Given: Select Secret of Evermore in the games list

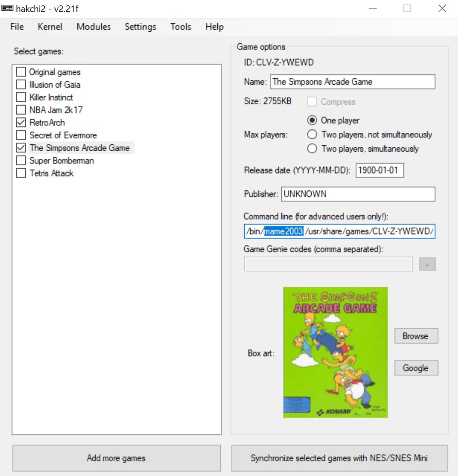Looking at the screenshot, I should (63, 135).
